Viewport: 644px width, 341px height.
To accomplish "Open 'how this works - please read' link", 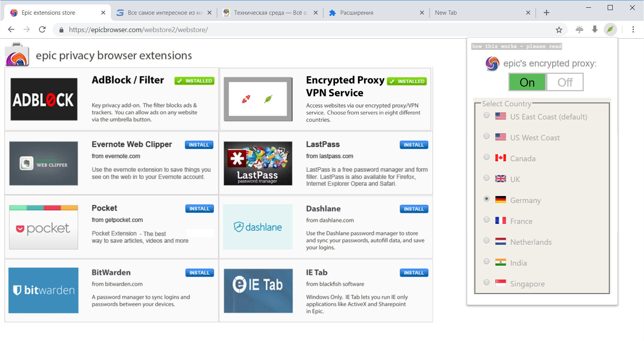I will click(517, 46).
